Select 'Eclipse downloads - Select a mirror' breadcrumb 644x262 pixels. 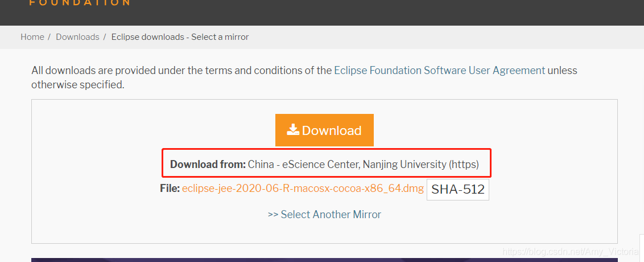[x=180, y=37]
